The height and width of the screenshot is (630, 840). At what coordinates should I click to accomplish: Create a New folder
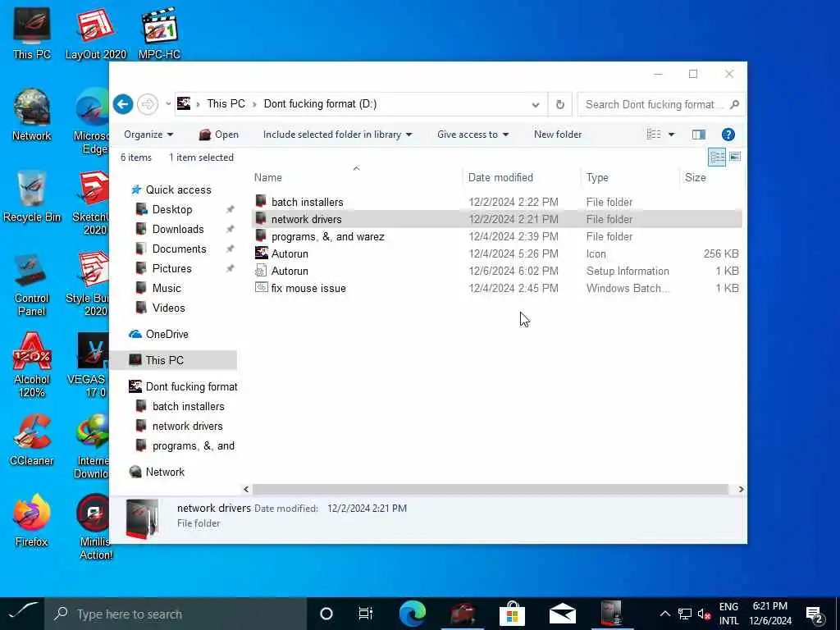558,135
